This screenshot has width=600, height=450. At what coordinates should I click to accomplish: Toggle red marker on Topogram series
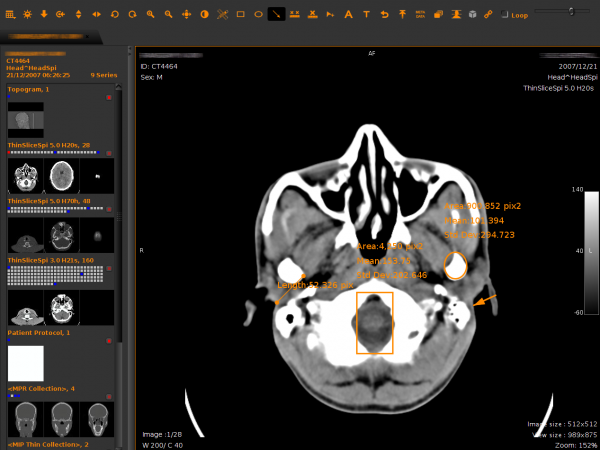(107, 98)
